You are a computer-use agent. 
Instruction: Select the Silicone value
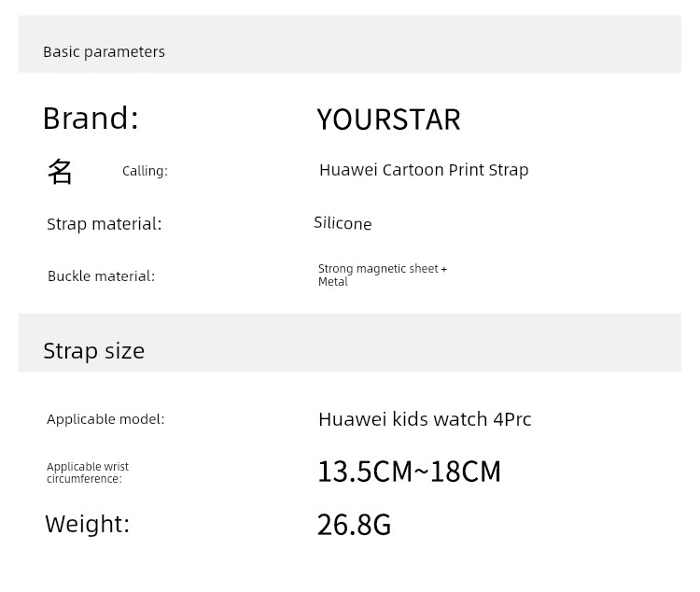pos(343,223)
